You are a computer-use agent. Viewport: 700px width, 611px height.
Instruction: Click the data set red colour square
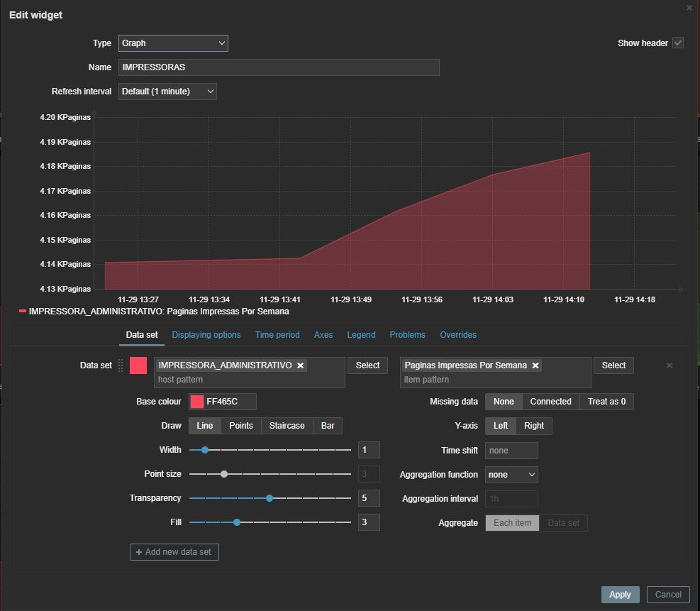click(138, 365)
